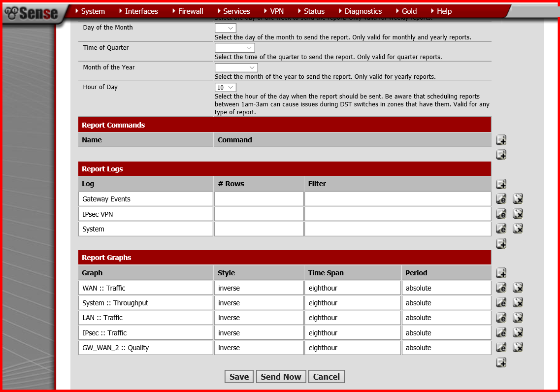This screenshot has height=392, width=560.
Task: Edit the IPsec VPN log entry
Action: tap(501, 214)
